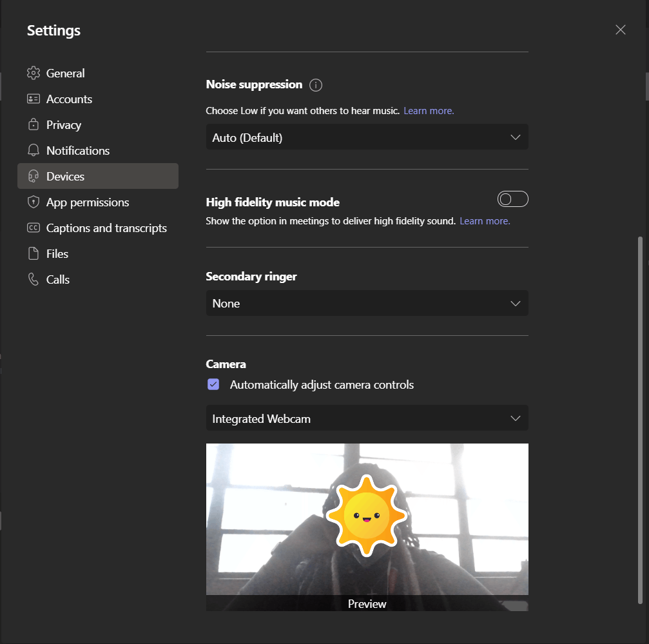Viewport: 649px width, 644px height.
Task: Open Learn more link for high fidelity
Action: pyautogui.click(x=485, y=221)
